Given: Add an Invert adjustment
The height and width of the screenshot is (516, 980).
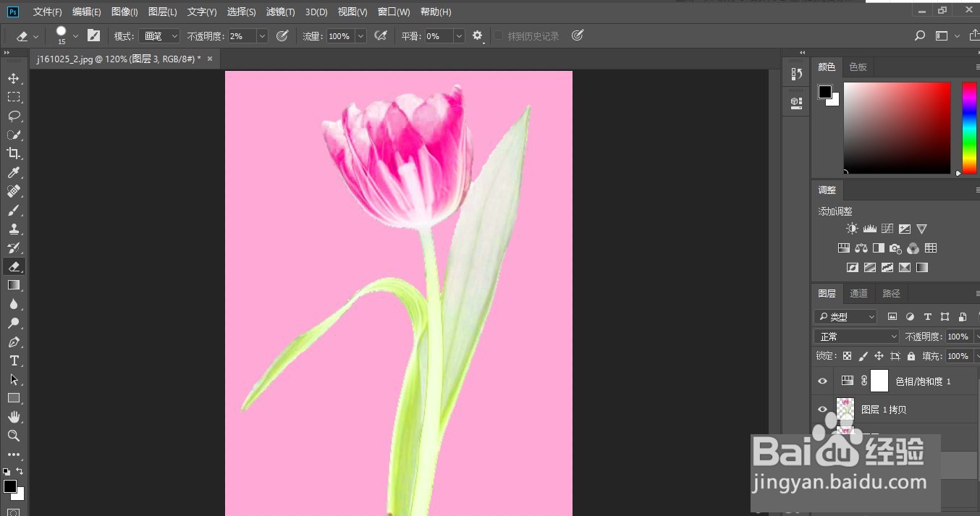Looking at the screenshot, I should [x=853, y=268].
